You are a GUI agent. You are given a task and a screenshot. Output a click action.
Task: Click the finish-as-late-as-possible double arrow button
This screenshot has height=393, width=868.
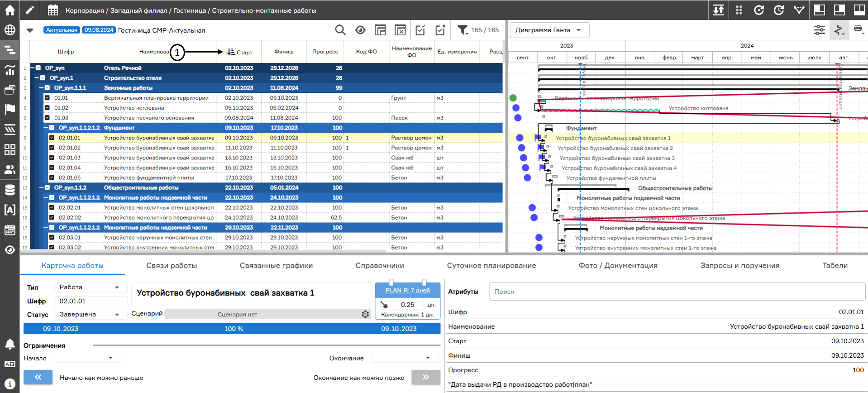click(426, 377)
